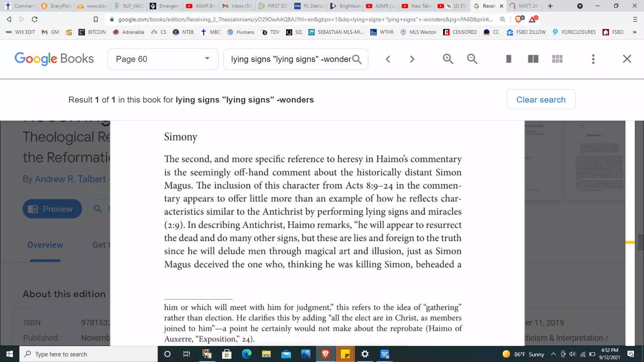Open the tab search dropdown arrow

pyautogui.click(x=580, y=6)
